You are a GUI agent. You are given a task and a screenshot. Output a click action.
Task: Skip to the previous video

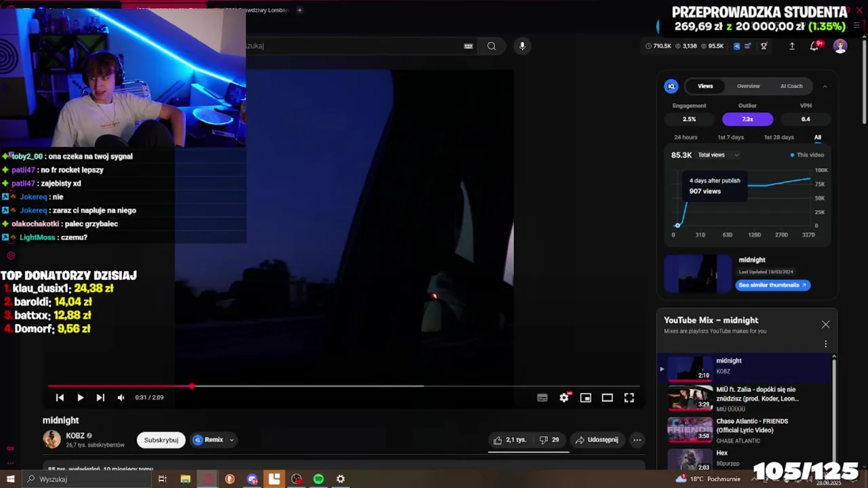[x=60, y=398]
